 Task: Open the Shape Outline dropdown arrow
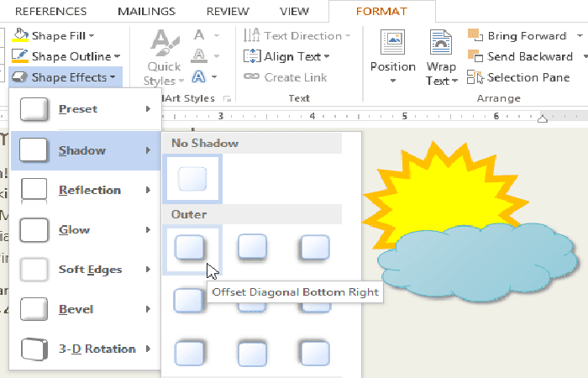point(117,56)
